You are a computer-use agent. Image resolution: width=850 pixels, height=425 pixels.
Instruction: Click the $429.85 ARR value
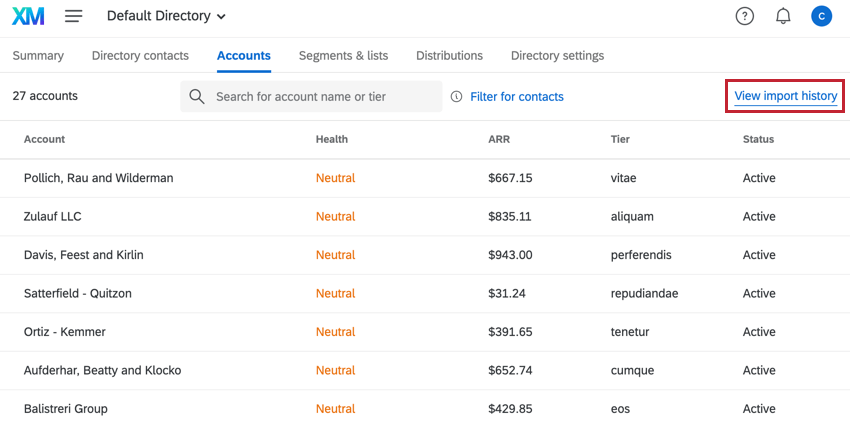tap(510, 409)
